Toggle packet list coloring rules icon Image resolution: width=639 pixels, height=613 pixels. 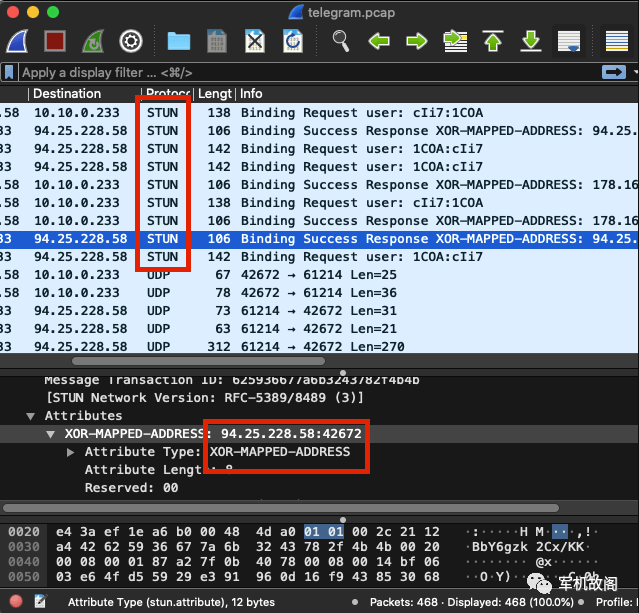point(617,41)
